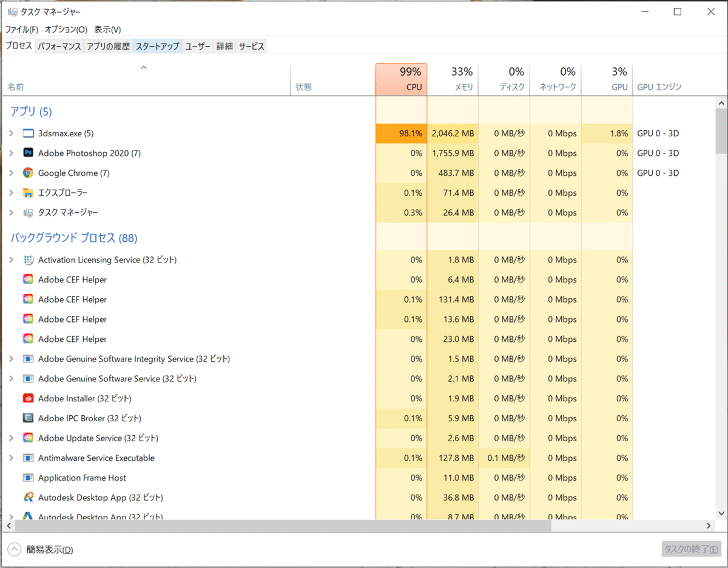This screenshot has height=568, width=728.
Task: Click the 98.1% CPU value of 3dsmax.exe
Action: (401, 133)
